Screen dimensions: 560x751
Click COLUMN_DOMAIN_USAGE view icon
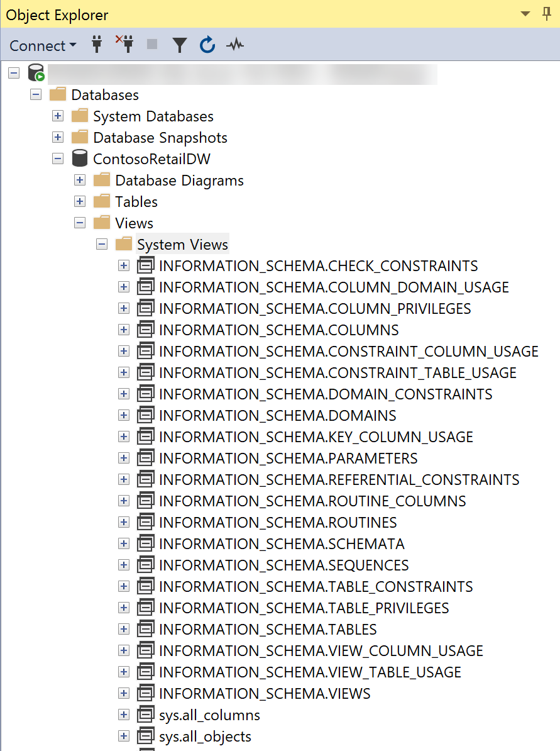[146, 286]
